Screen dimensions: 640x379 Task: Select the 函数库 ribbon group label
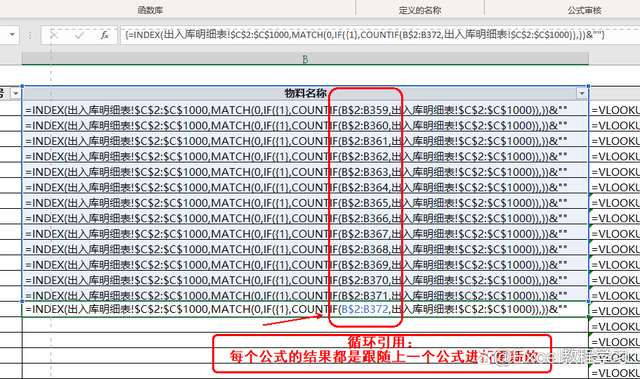pyautogui.click(x=150, y=10)
